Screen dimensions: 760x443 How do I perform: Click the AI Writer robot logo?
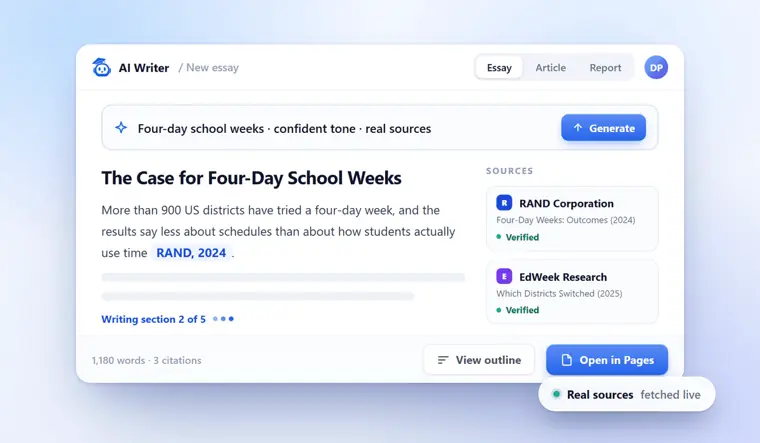coord(101,67)
